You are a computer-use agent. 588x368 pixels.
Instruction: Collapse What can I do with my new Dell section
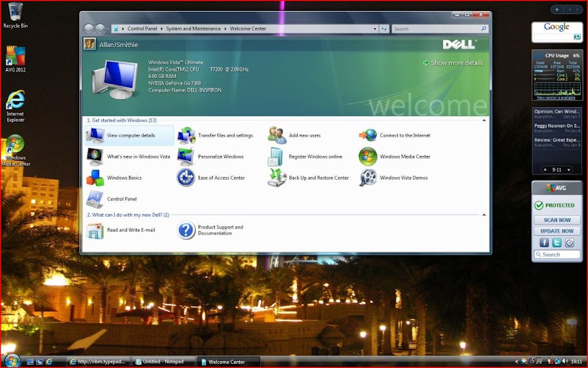(x=484, y=215)
